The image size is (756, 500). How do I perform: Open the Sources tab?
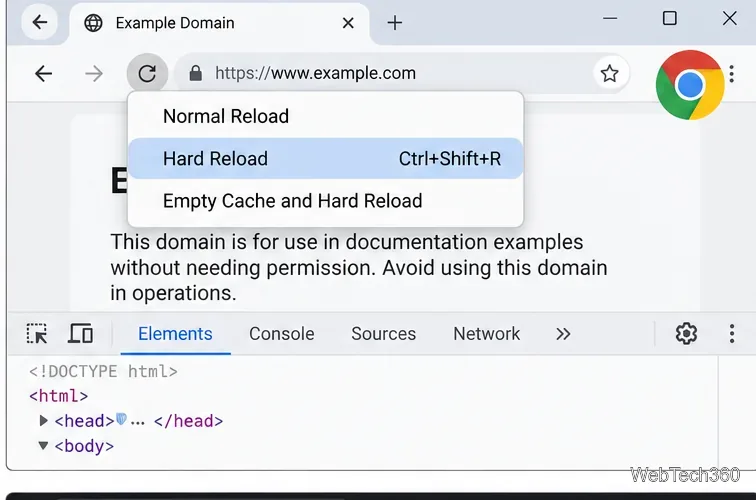pyautogui.click(x=383, y=334)
